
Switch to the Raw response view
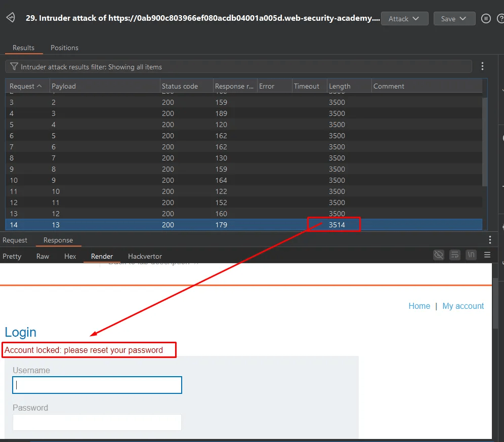click(x=43, y=256)
